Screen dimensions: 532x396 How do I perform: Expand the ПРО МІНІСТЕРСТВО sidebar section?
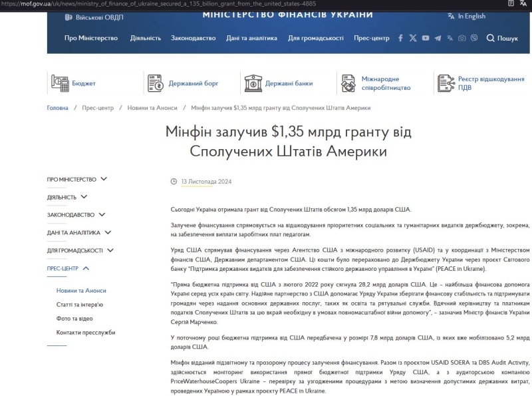pos(104,179)
